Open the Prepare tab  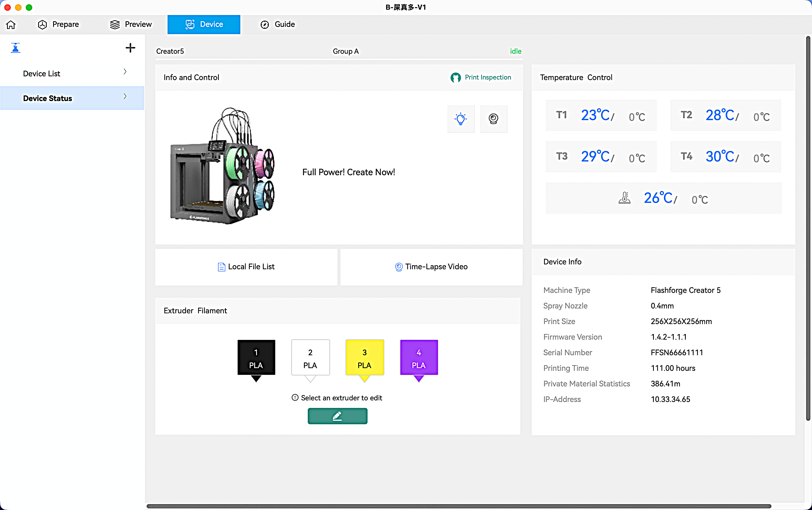pos(58,24)
